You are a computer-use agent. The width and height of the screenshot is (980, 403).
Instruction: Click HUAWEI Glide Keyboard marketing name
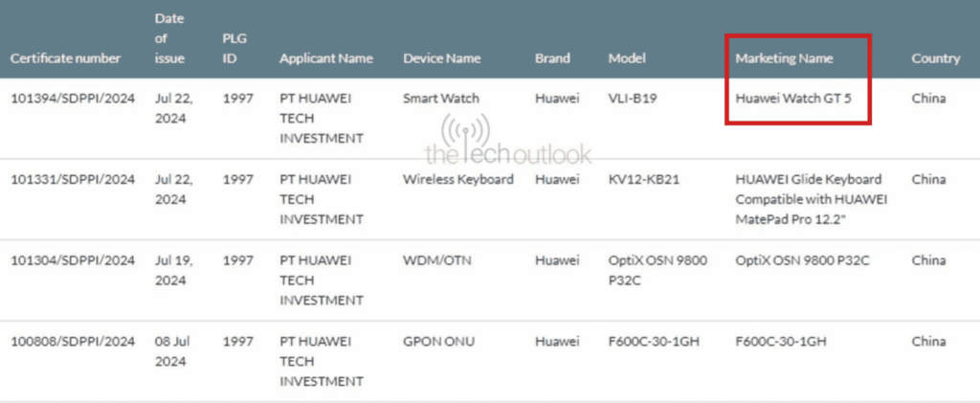(812, 199)
